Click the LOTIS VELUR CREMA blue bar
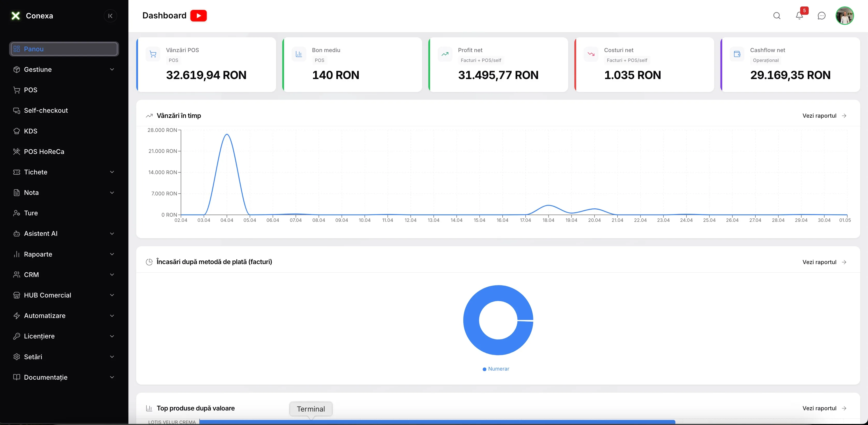This screenshot has width=868, height=425. click(x=437, y=422)
